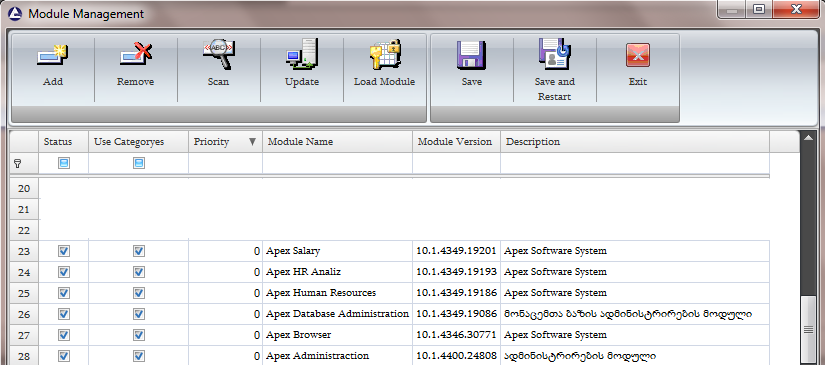Click the grid's top-left corner cell

point(24,142)
